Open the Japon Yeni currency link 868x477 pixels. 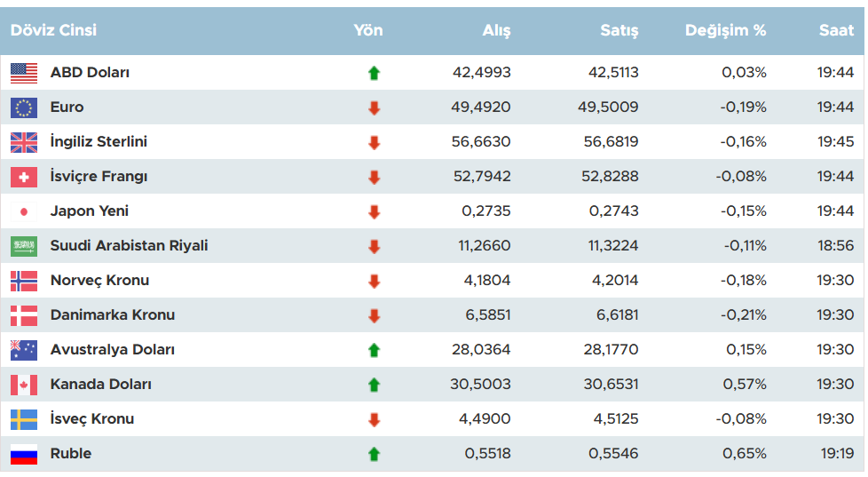click(x=90, y=211)
